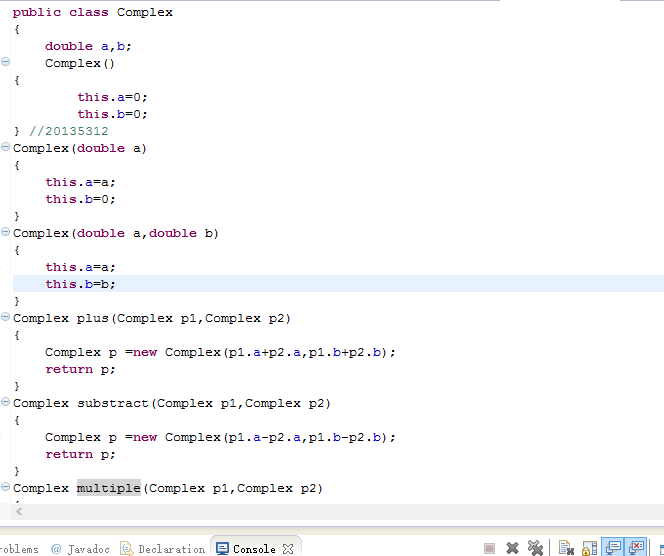The image size is (664, 556).
Task: Collapse the multiple method fold marker
Action: click(x=5, y=487)
